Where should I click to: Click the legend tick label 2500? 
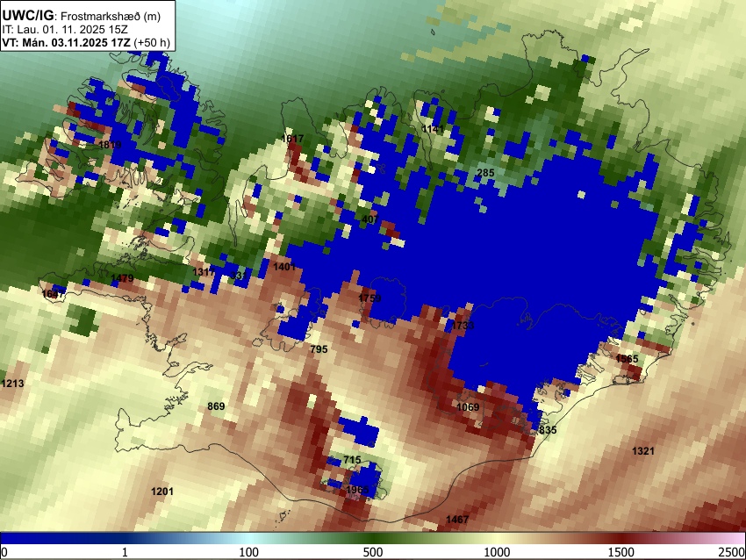pyautogui.click(x=733, y=552)
